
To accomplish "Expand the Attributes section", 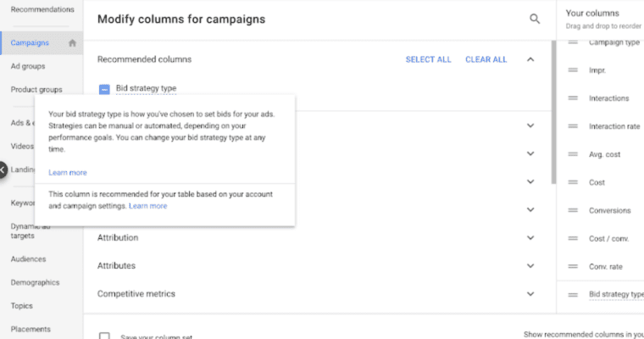I will [x=530, y=266].
